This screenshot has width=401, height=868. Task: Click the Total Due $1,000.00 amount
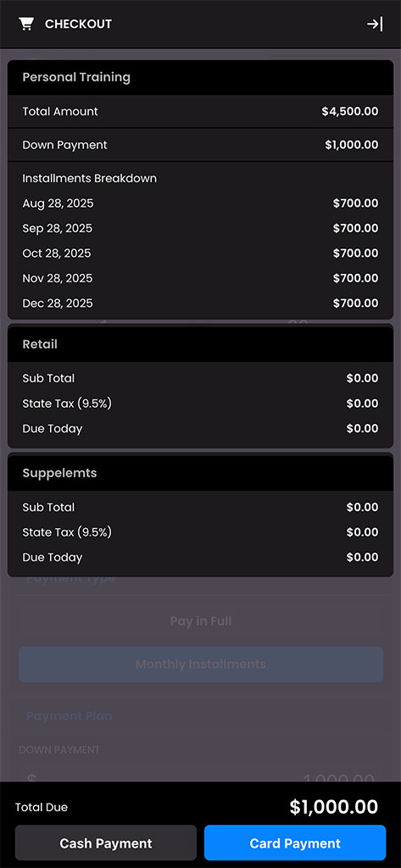pyautogui.click(x=334, y=807)
